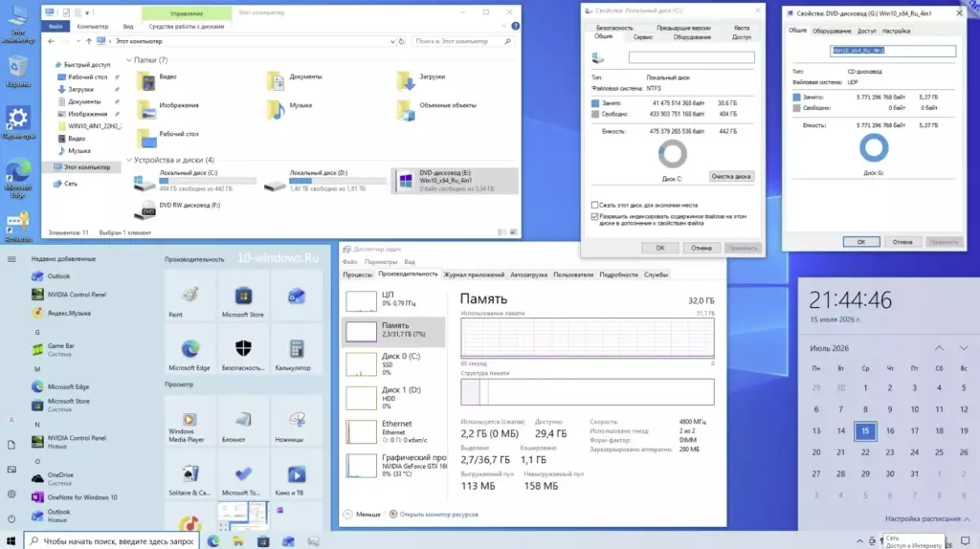Screen dimensions: 980x549
Task: Click the taskbar search box
Action: pyautogui.click(x=112, y=541)
